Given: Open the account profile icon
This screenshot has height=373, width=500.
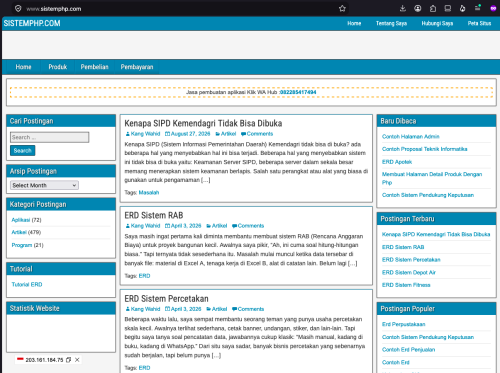Looking at the screenshot, I should point(418,9).
